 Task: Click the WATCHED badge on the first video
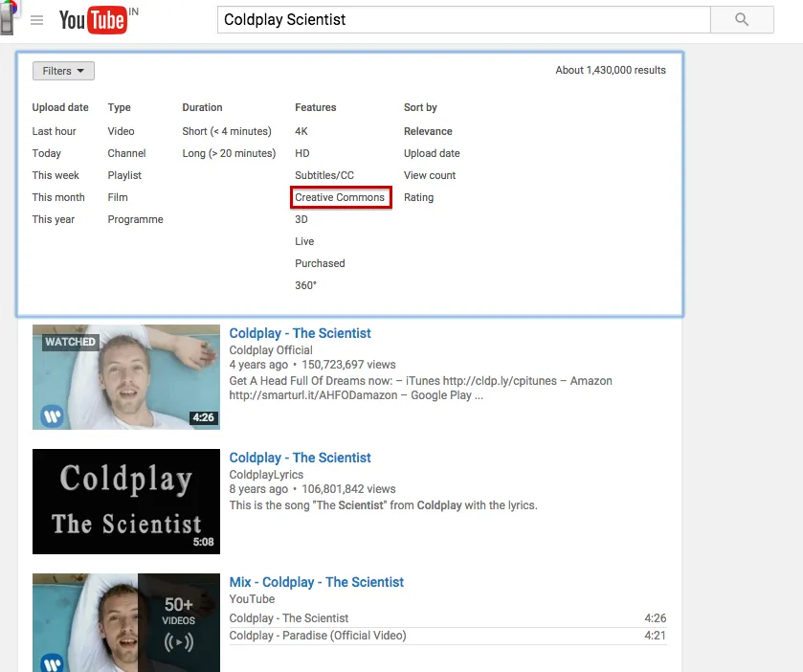[x=69, y=341]
